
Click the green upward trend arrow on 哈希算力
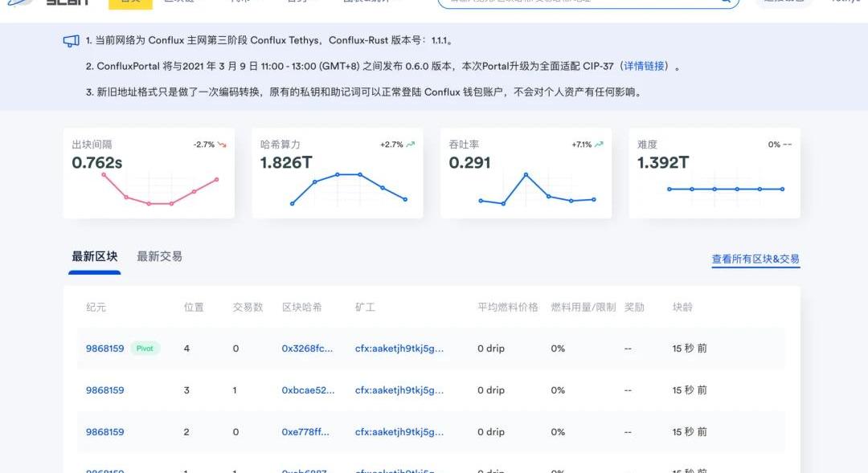(x=411, y=145)
